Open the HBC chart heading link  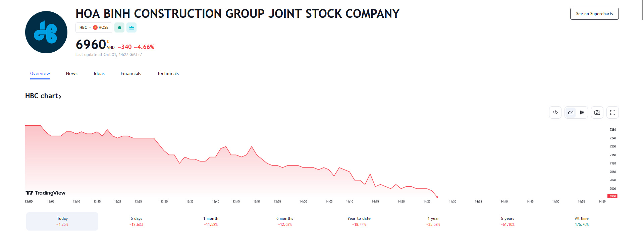coord(43,96)
